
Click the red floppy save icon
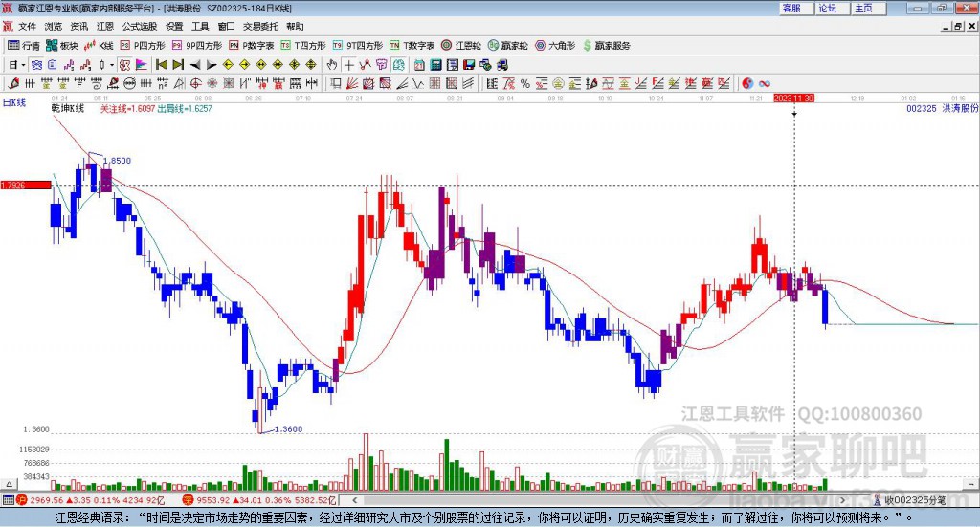click(x=469, y=65)
